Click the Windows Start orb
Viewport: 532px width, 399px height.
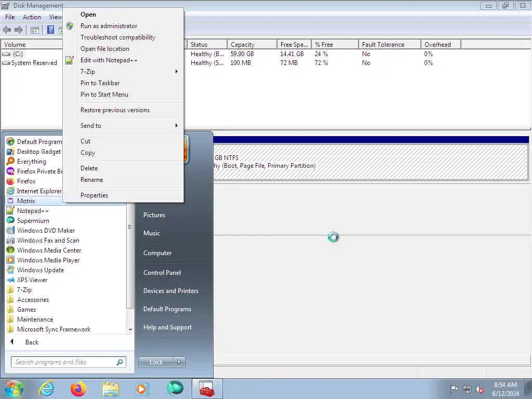14,389
